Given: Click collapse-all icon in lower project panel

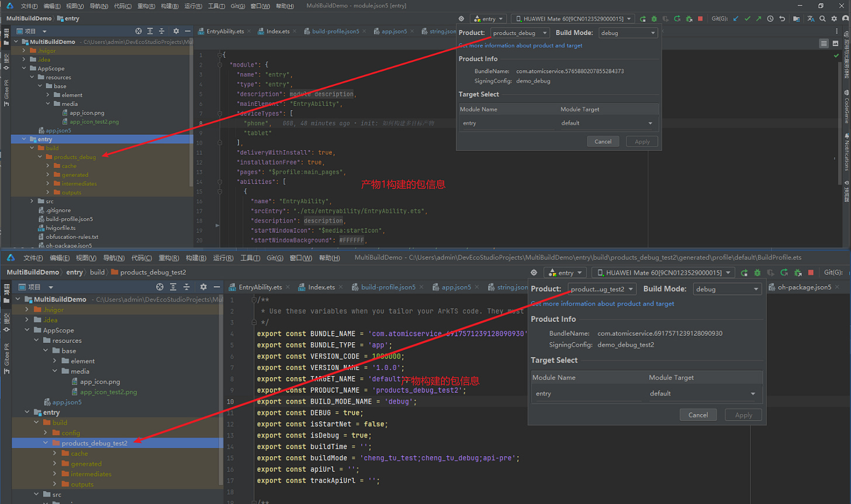Looking at the screenshot, I should (186, 287).
